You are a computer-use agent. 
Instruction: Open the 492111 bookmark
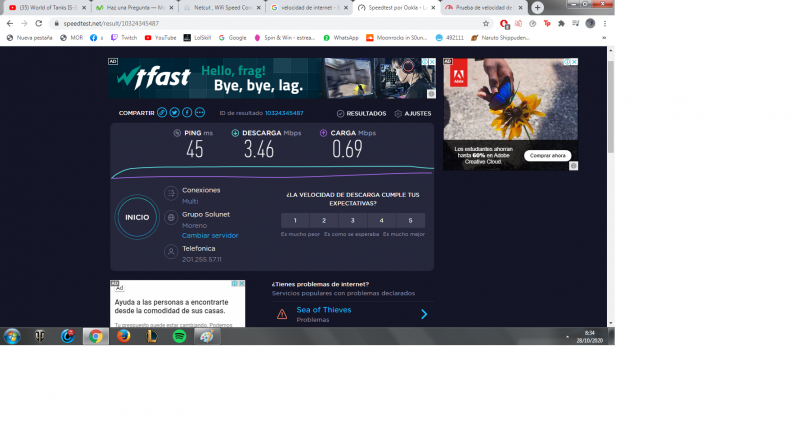449,38
